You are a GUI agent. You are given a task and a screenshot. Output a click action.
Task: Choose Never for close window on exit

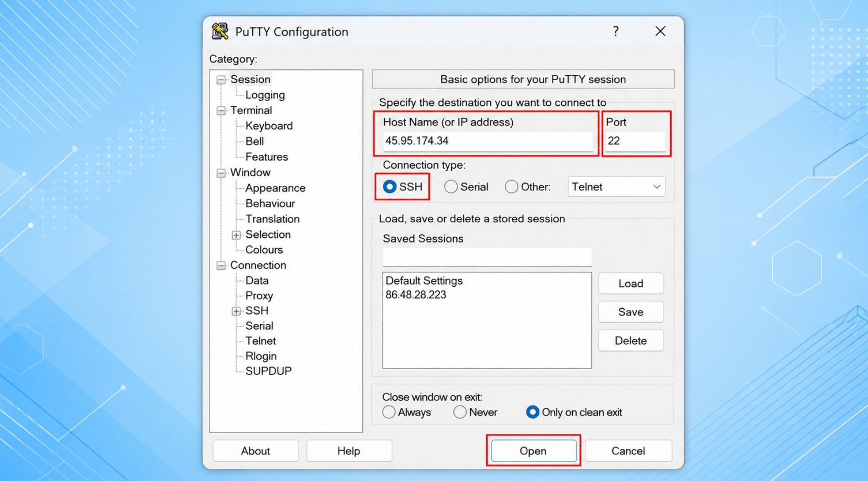(x=460, y=412)
